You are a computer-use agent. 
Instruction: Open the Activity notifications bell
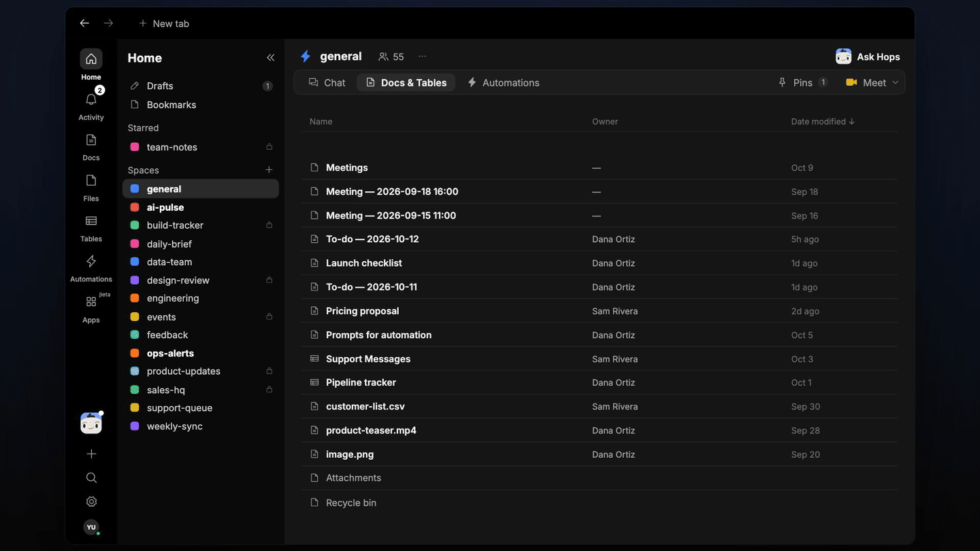tap(91, 100)
